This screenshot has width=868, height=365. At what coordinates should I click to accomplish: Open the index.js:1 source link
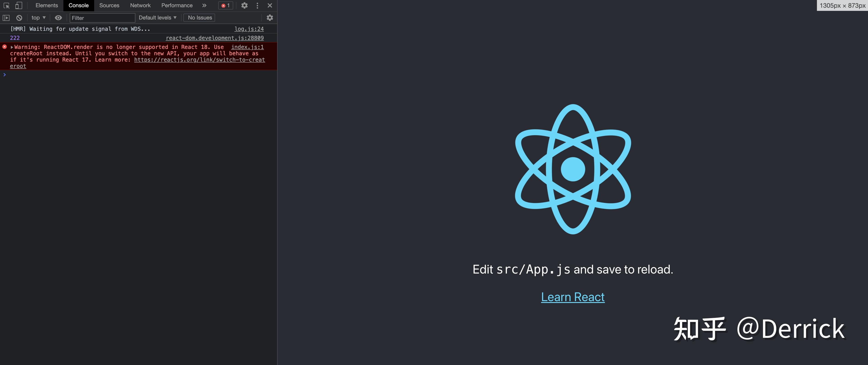tap(247, 47)
